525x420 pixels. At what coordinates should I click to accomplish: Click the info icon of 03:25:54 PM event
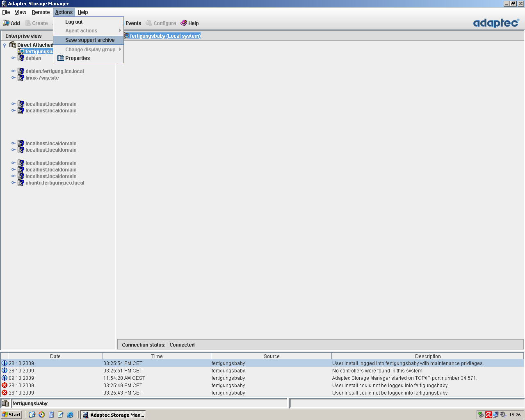coord(5,363)
